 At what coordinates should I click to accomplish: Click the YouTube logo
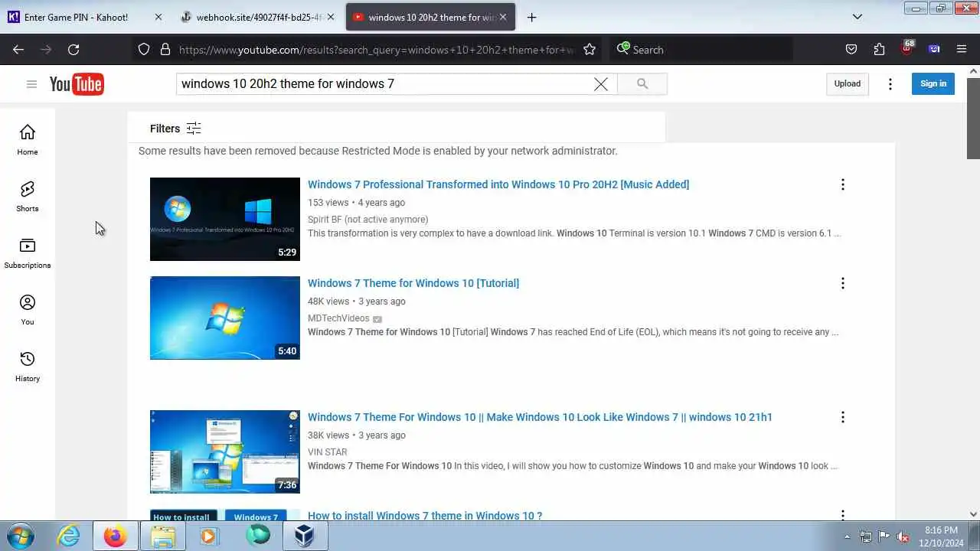tap(77, 84)
